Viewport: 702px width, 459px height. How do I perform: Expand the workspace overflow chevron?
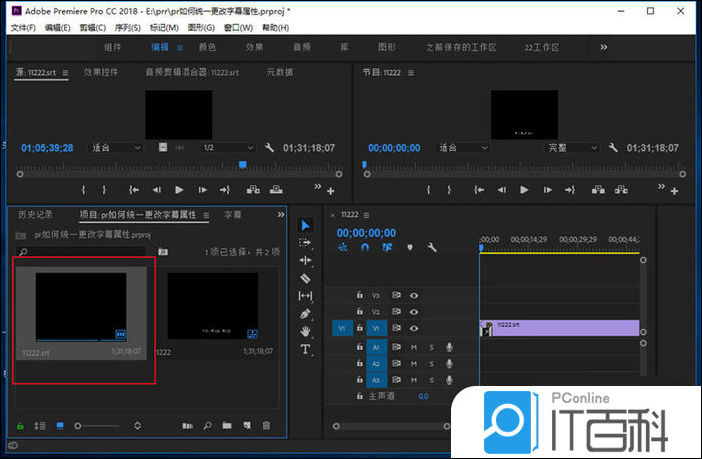[x=603, y=47]
